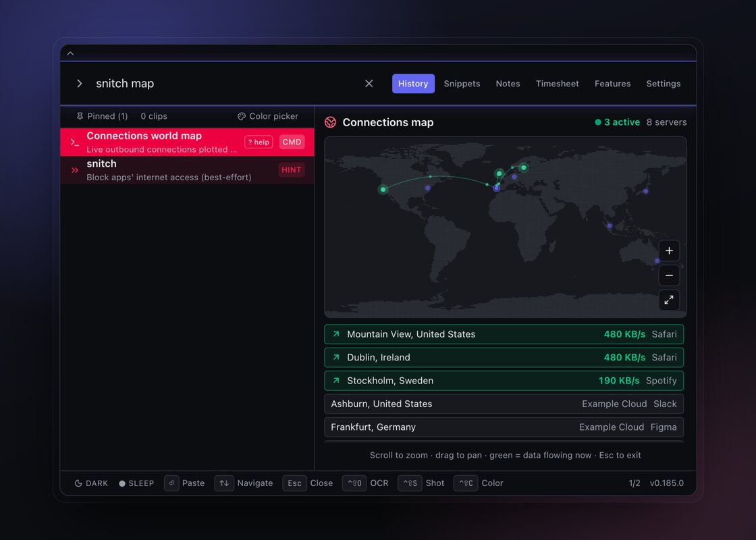The image size is (756, 540).
Task: Open the Color picker palette icon
Action: (x=242, y=116)
